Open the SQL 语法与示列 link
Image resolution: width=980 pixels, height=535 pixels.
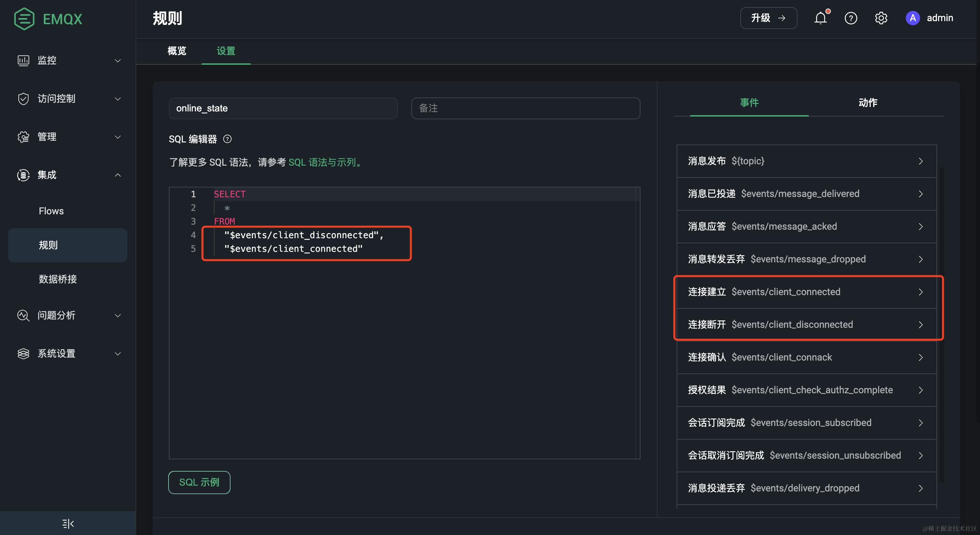click(325, 162)
